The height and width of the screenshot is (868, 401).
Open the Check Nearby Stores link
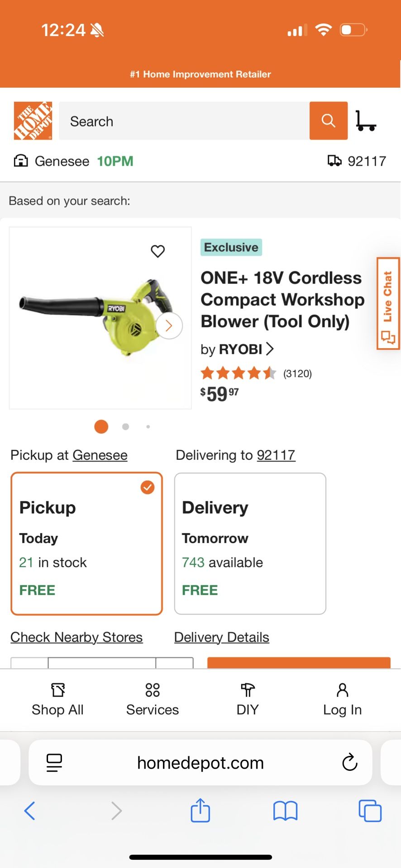click(76, 637)
